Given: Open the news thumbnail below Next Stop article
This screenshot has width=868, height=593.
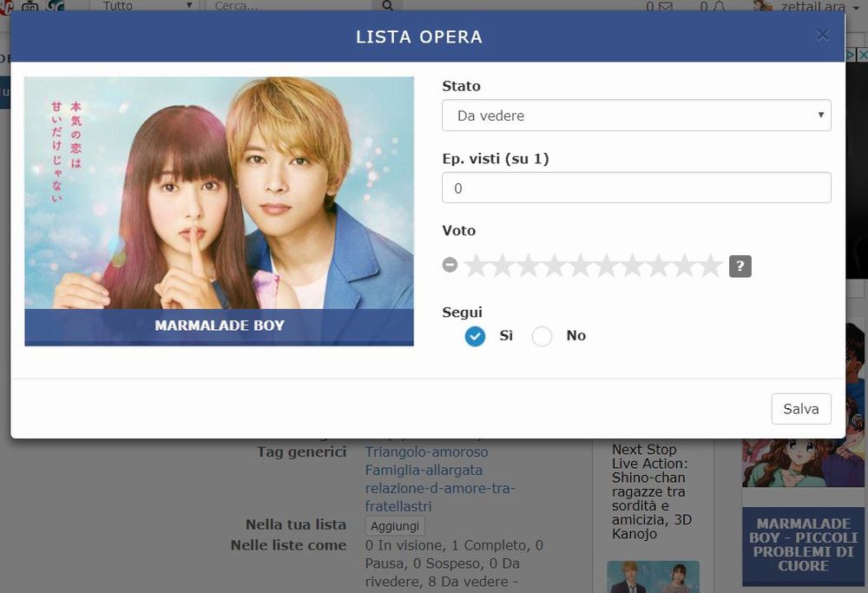Looking at the screenshot, I should click(654, 577).
